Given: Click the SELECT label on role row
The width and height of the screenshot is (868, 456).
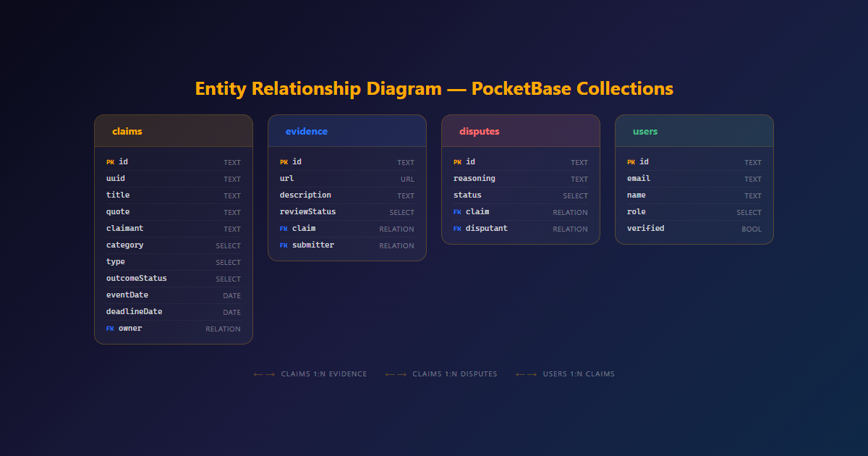Looking at the screenshot, I should [x=749, y=213].
